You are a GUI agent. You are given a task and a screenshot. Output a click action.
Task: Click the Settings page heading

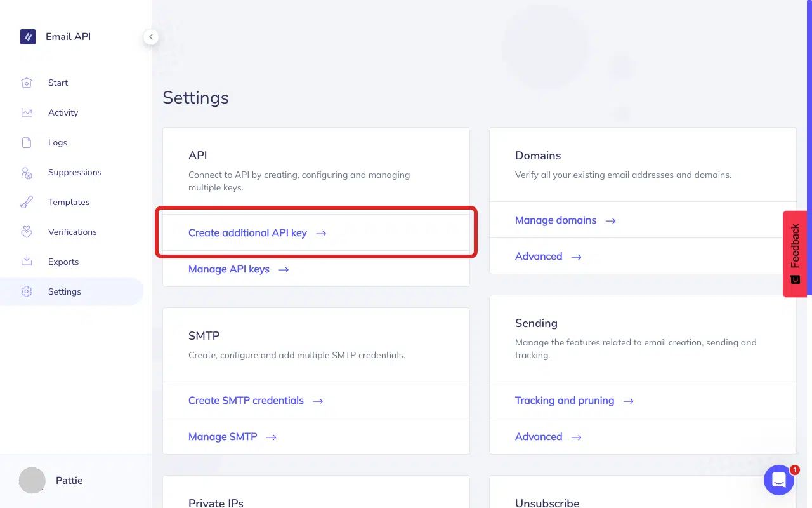195,98
